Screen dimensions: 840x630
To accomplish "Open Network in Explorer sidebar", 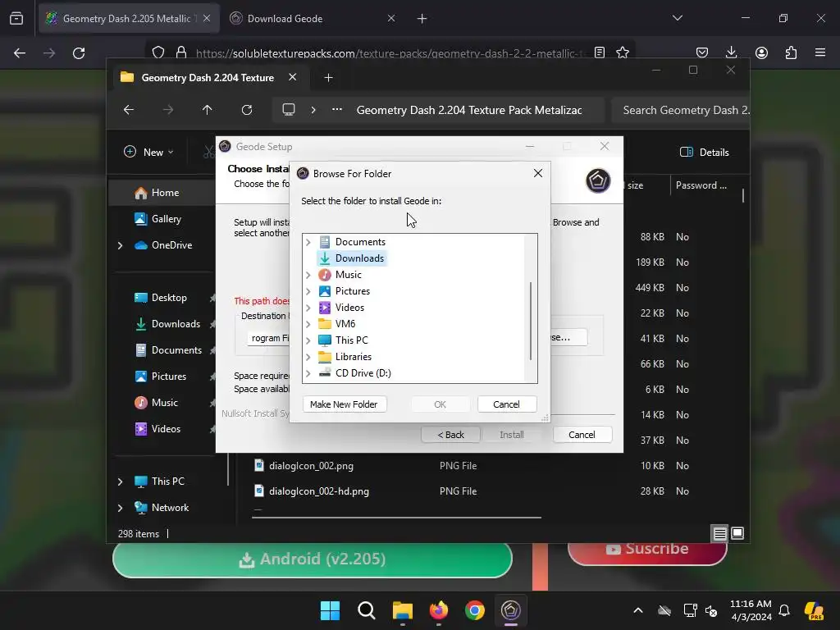I will 170,508.
